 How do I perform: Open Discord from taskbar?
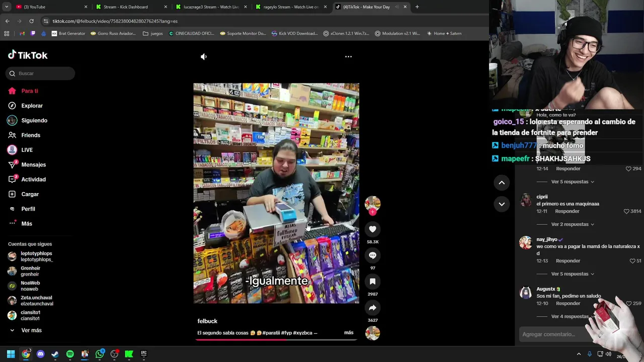[x=40, y=354]
